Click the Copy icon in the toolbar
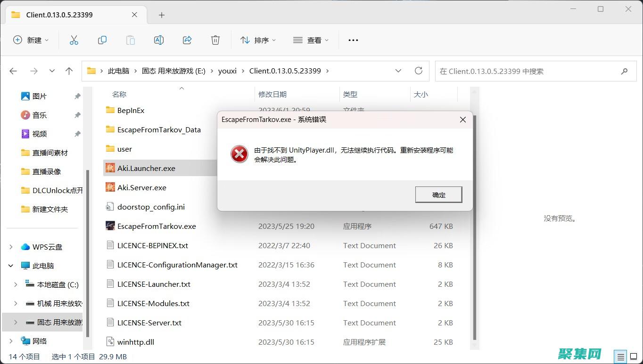 (102, 40)
